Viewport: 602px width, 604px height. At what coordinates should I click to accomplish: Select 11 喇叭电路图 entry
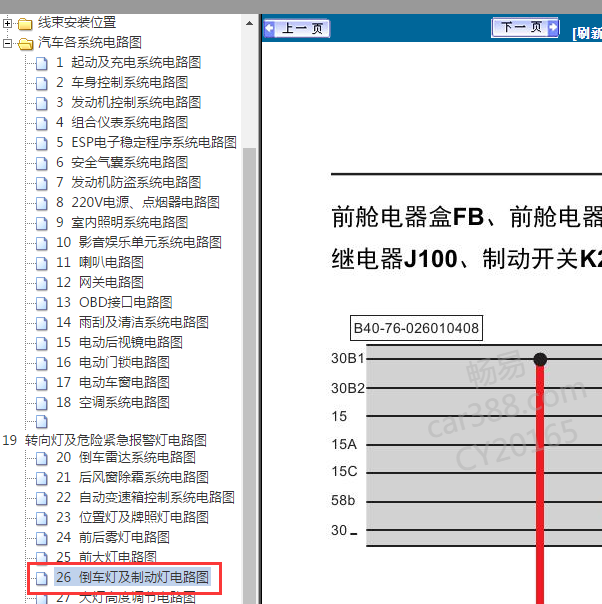pos(100,263)
